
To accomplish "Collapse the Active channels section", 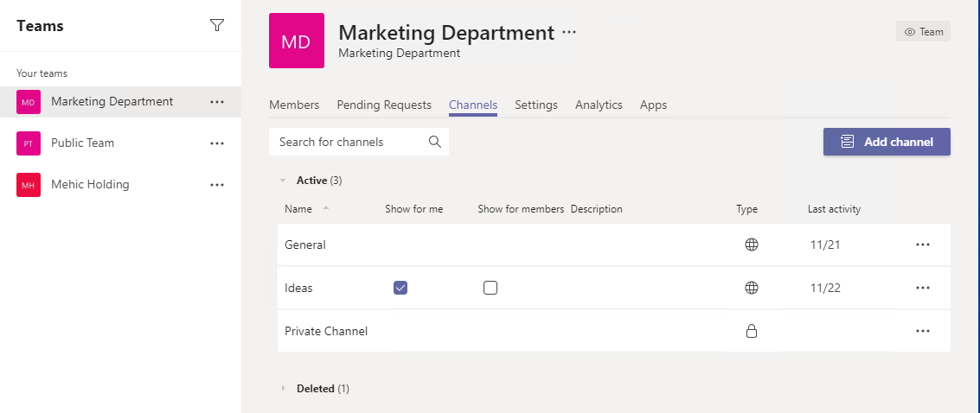I will tap(283, 181).
